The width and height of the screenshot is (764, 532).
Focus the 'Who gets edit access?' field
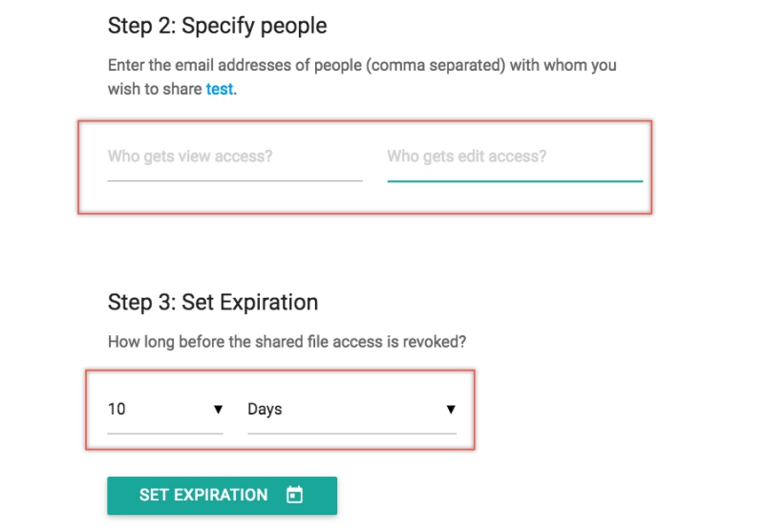click(514, 157)
